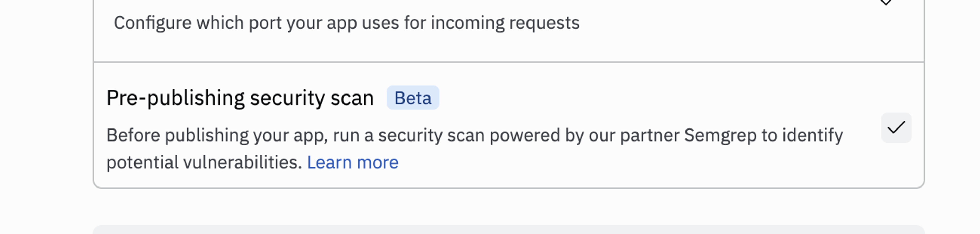The image size is (980, 234).
Task: Click the words 'potential vulnerabilities'
Action: (x=204, y=163)
